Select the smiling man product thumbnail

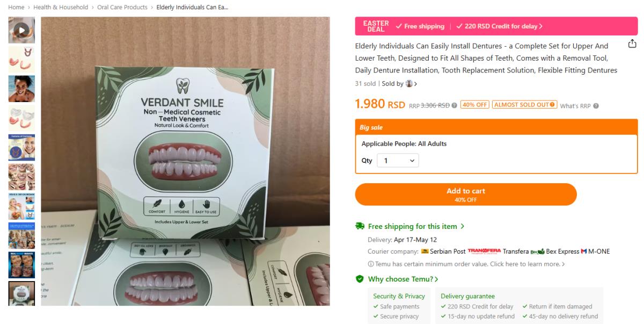point(21,89)
